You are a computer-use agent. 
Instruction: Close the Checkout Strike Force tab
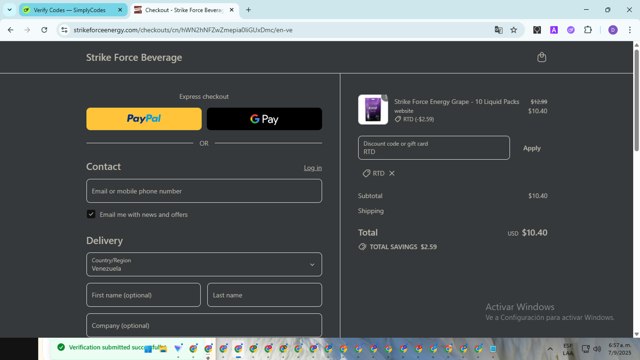(231, 10)
